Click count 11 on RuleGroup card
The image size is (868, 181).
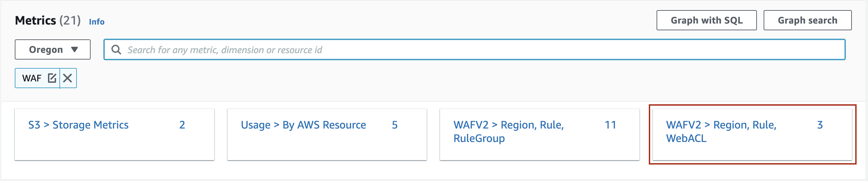coord(610,125)
